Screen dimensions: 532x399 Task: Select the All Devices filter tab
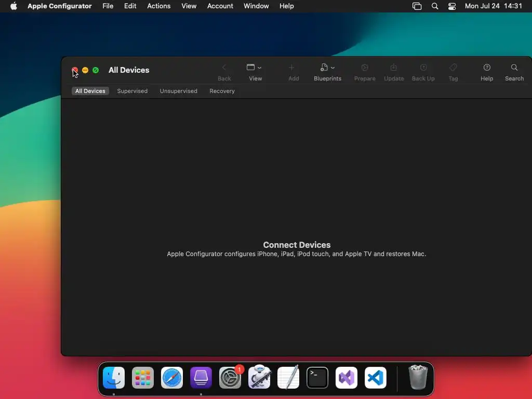(90, 91)
